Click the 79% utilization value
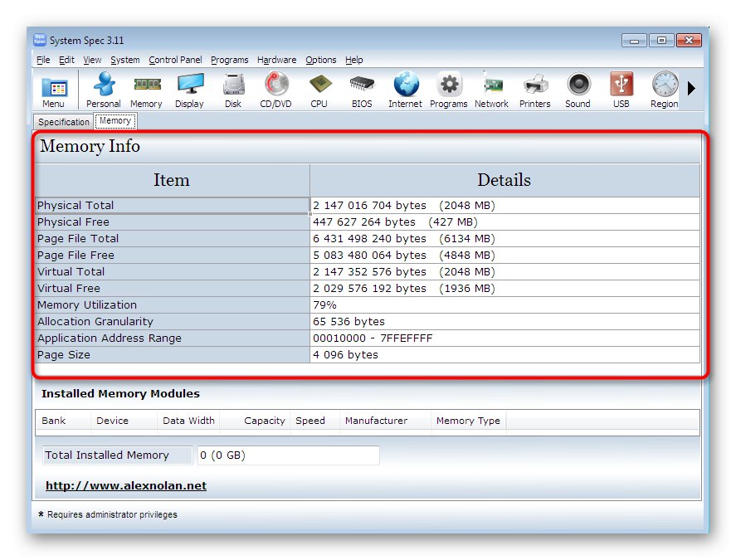This screenshot has width=736, height=560. tap(324, 305)
